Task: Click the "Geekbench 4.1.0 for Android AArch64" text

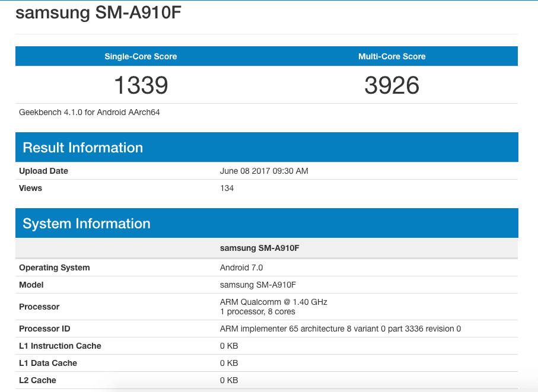Action: [89, 113]
